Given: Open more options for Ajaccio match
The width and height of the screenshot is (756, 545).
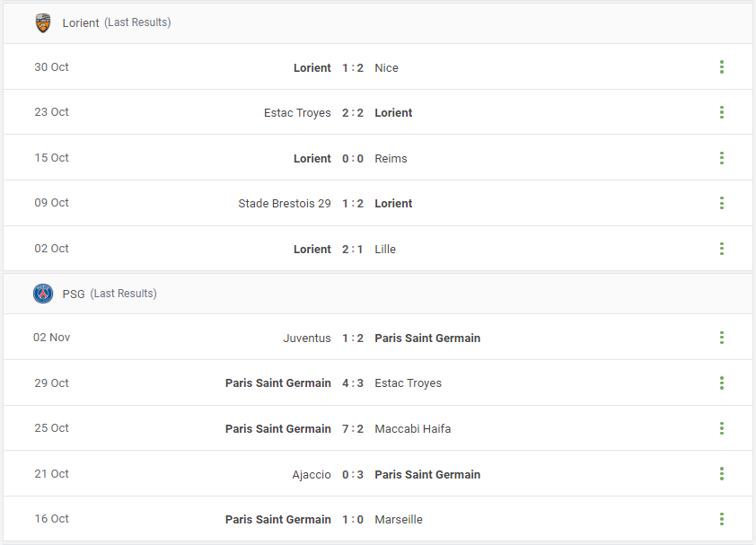Looking at the screenshot, I should (721, 473).
